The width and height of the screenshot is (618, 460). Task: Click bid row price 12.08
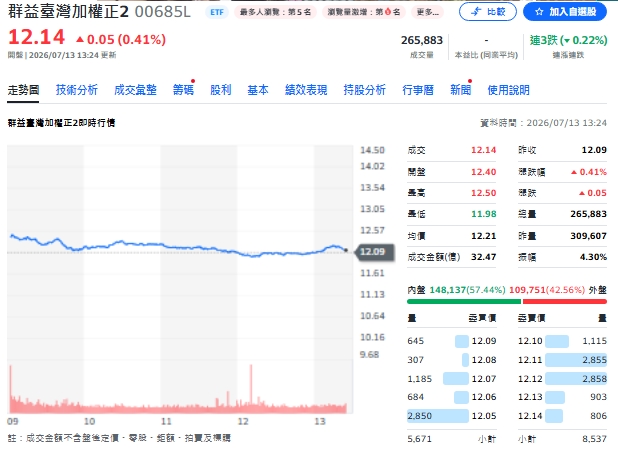click(x=484, y=360)
